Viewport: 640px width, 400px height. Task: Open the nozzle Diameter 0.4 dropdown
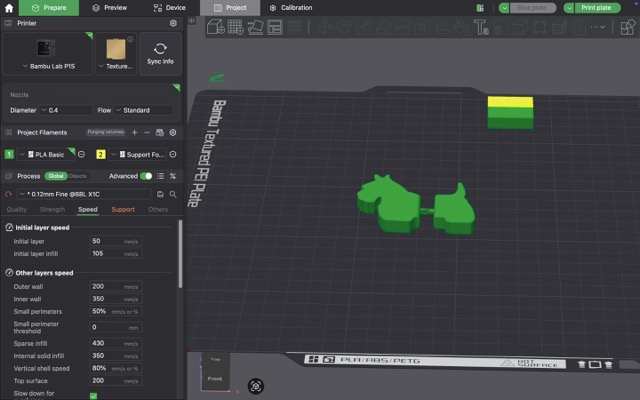(66, 110)
